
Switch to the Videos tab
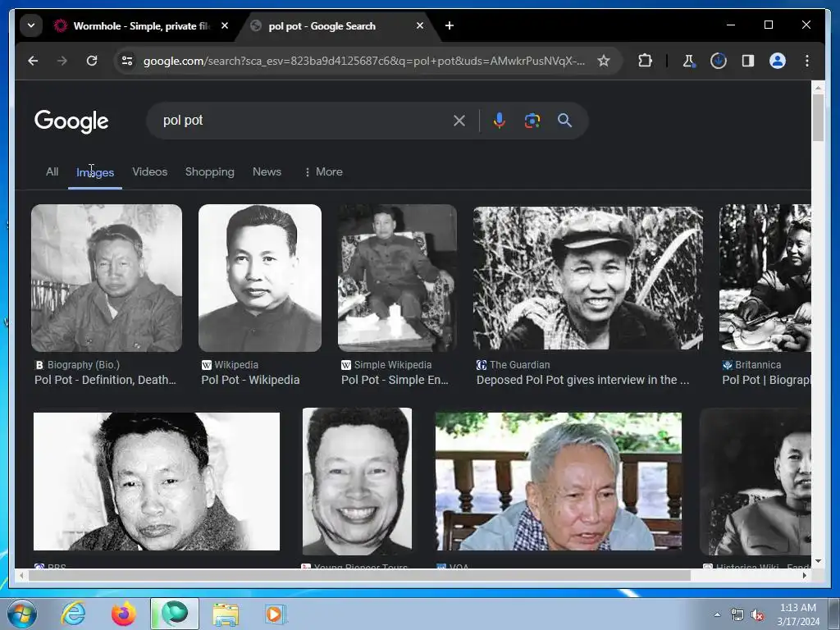coord(149,172)
